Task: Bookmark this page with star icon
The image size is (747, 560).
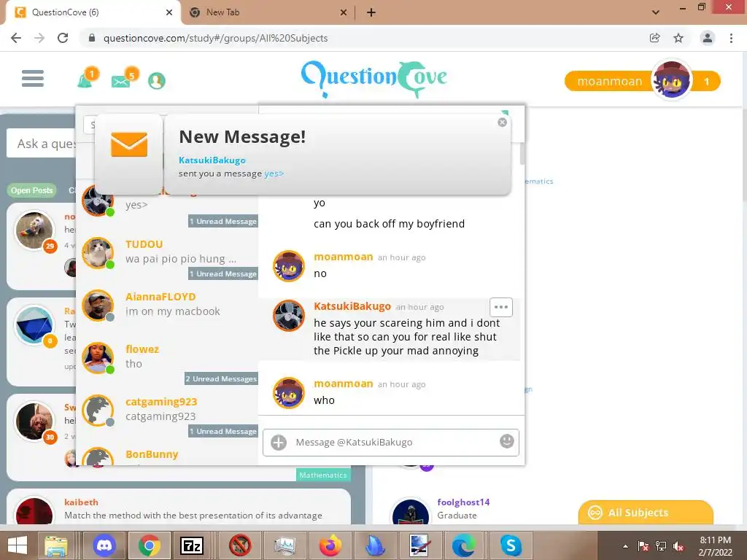Action: tap(678, 38)
